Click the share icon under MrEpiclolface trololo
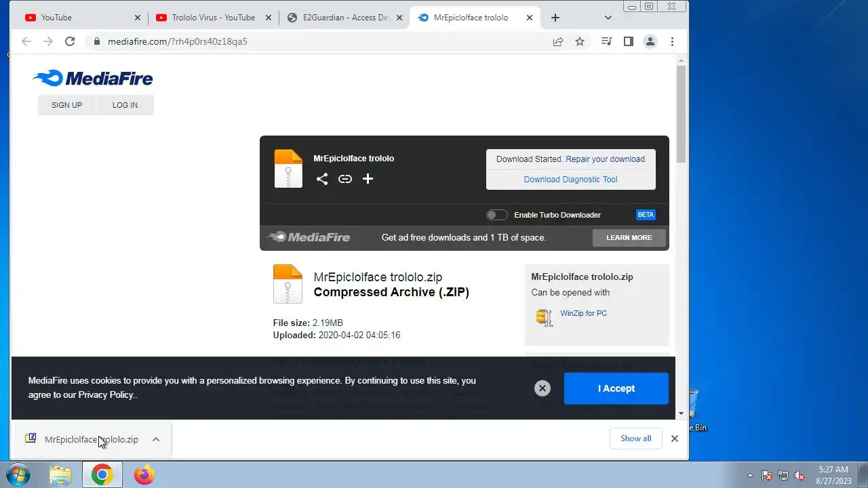This screenshot has width=868, height=488. 322,179
